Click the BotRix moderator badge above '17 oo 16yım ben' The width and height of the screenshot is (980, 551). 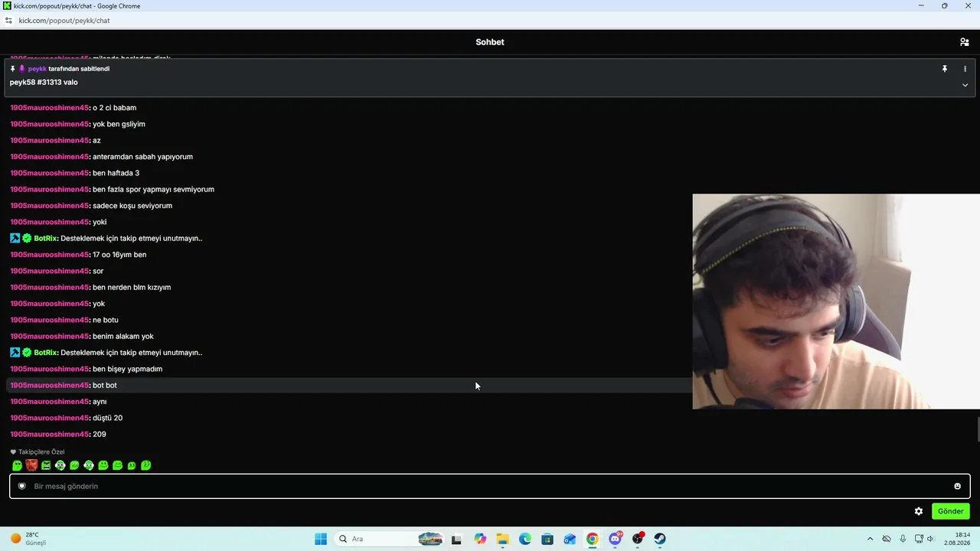(15, 238)
